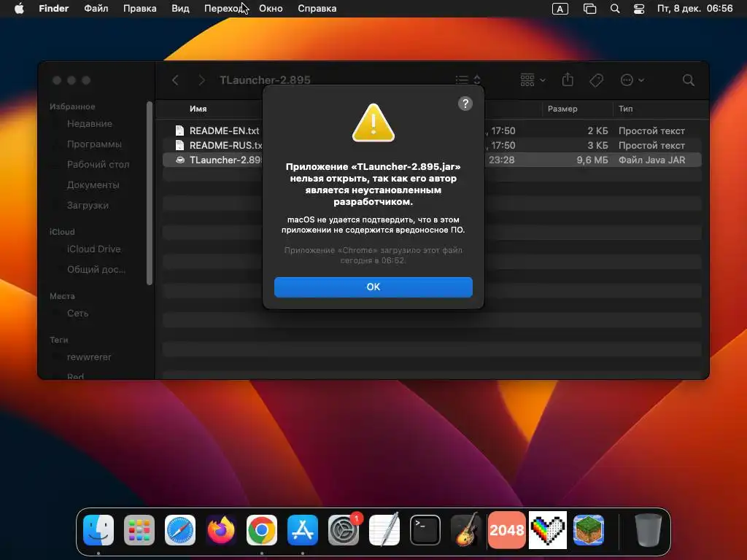Open Stage Manager icon in menu bar

[589, 9]
